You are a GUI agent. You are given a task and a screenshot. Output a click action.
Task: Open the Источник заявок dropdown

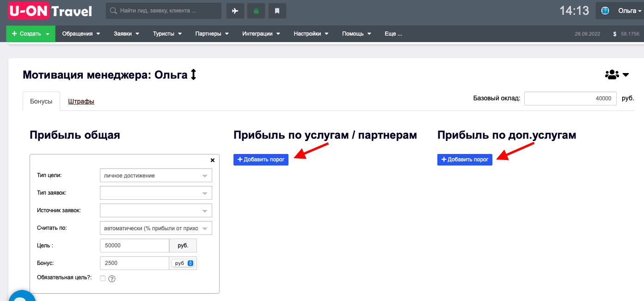[x=156, y=210]
